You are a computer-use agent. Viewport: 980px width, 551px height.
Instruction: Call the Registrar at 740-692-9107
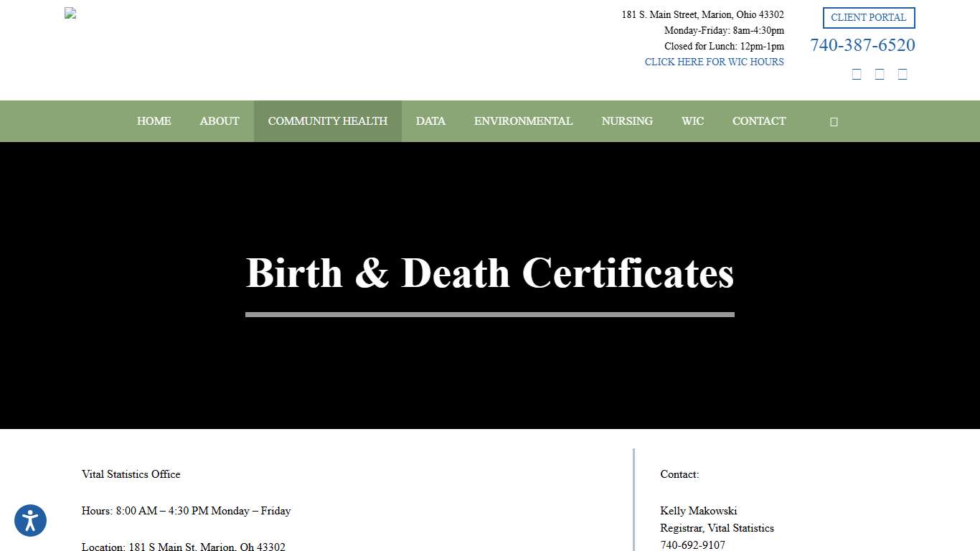pyautogui.click(x=693, y=545)
